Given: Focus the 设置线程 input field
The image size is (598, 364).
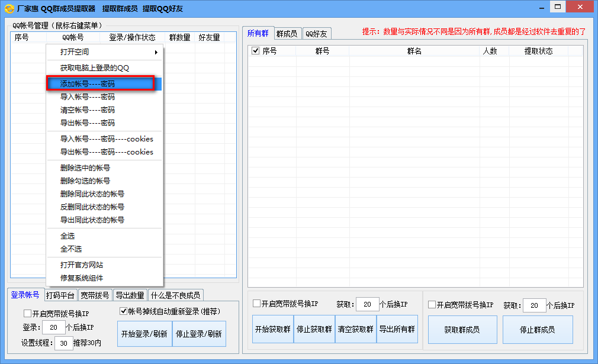Looking at the screenshot, I should pos(64,343).
